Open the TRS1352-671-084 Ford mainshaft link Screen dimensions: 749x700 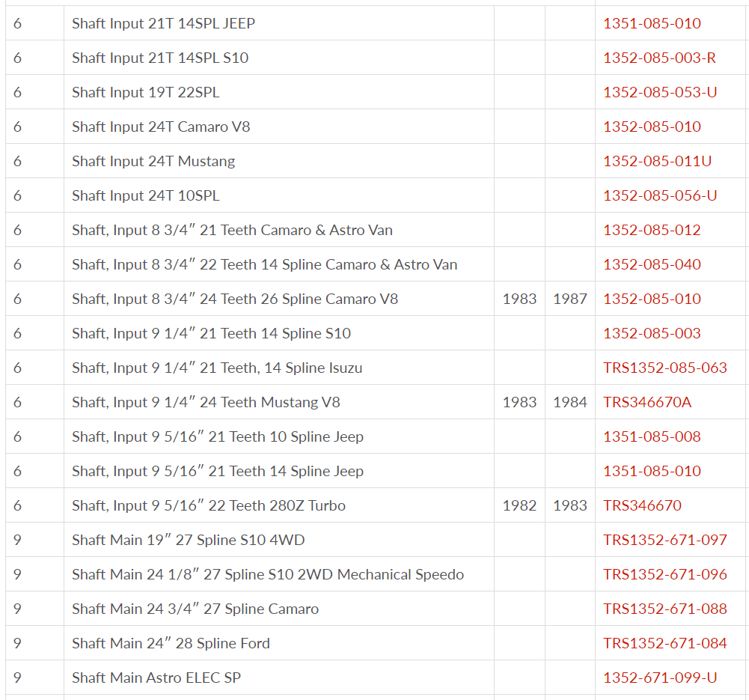point(665,642)
